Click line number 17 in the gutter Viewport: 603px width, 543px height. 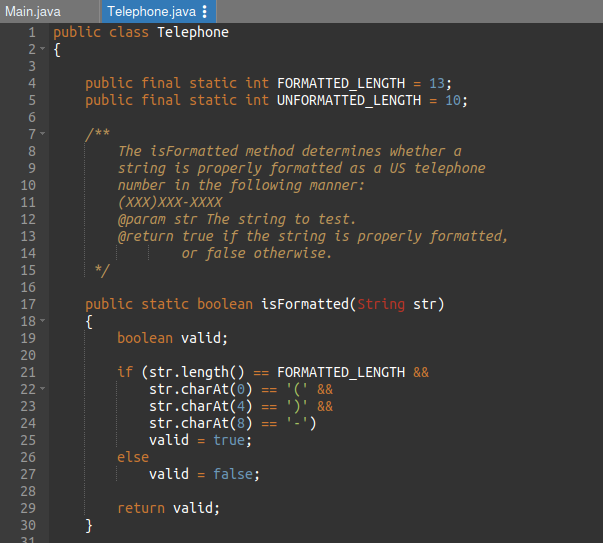27,304
